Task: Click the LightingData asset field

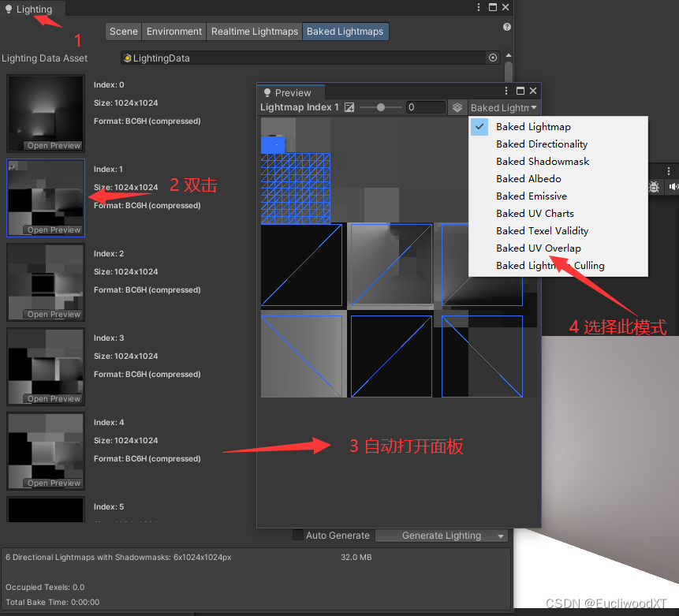Action: pos(311,58)
